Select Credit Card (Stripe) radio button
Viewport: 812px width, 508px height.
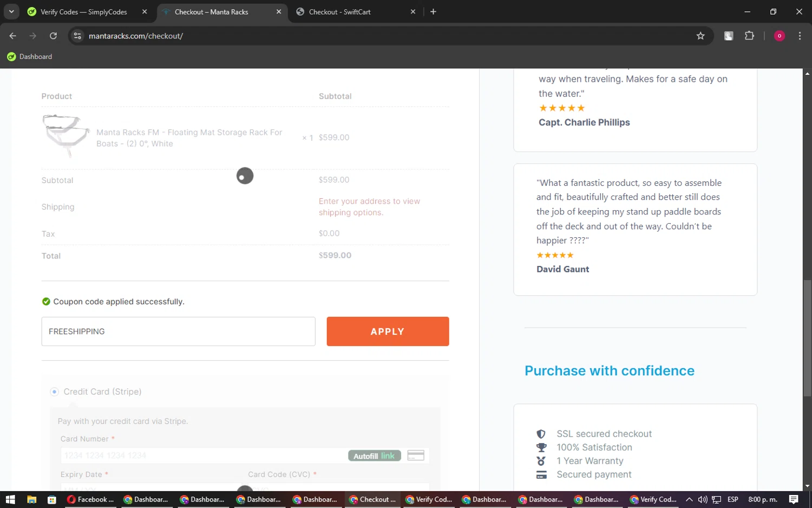point(54,392)
